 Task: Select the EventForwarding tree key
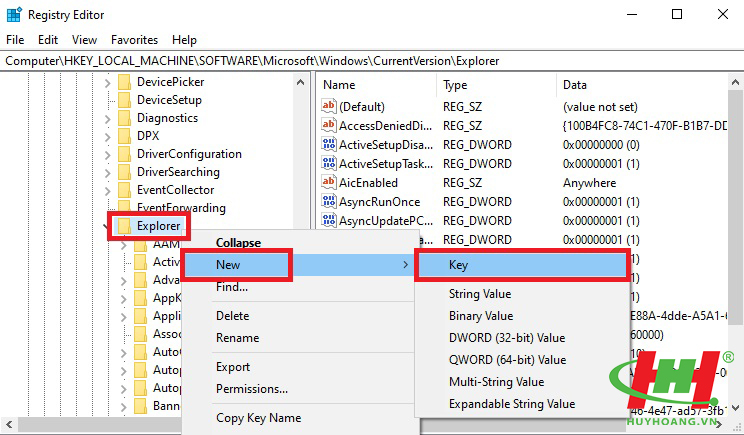pyautogui.click(x=181, y=208)
